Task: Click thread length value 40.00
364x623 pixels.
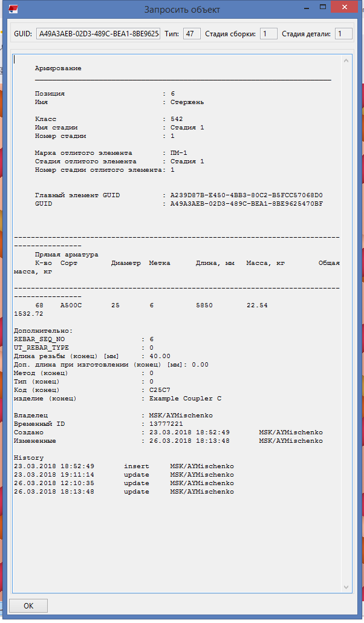Action: [x=160, y=356]
